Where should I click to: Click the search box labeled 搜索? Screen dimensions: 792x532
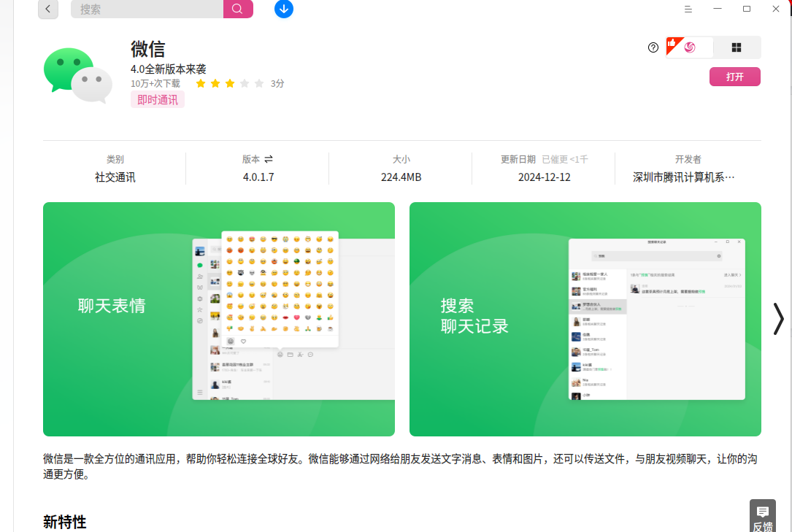(147, 9)
